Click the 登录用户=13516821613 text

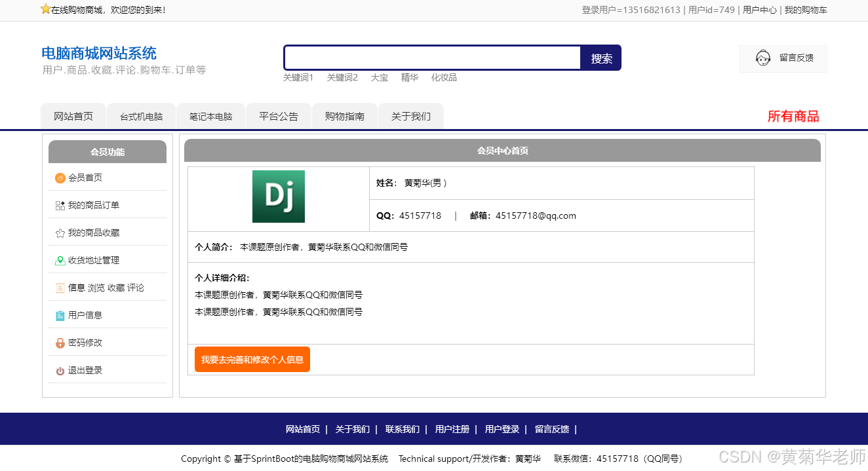tap(631, 10)
